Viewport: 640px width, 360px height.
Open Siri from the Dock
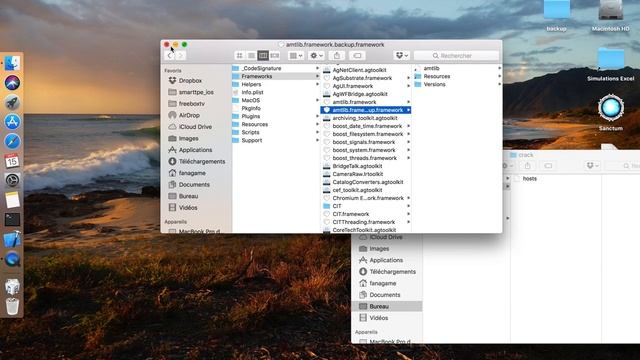pos(12,83)
